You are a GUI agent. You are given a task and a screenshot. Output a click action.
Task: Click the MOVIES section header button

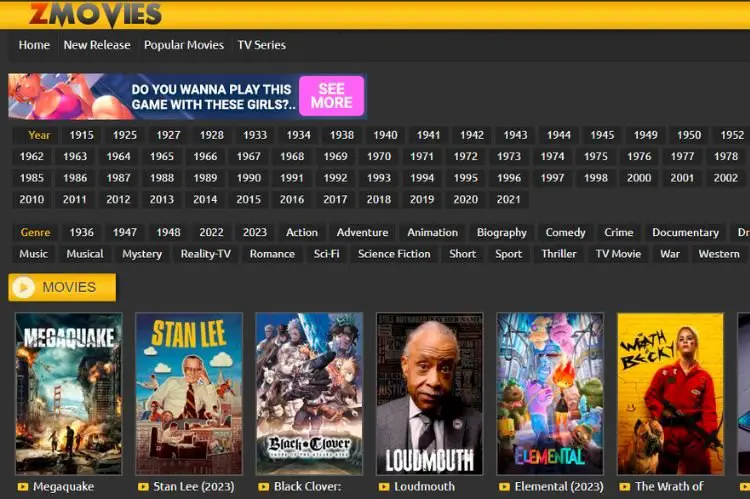click(62, 288)
